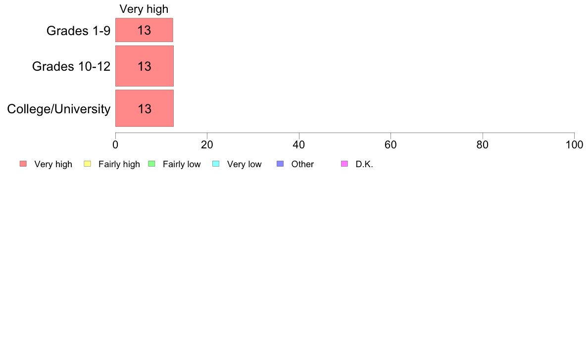This screenshot has width=588, height=364.
Task: Select the Grades 10-12 bar
Action: (145, 66)
